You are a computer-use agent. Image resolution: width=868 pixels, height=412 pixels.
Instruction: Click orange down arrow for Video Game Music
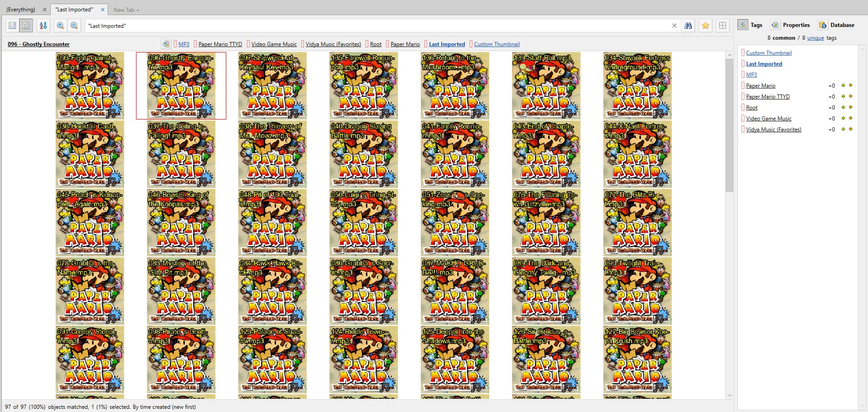(851, 118)
